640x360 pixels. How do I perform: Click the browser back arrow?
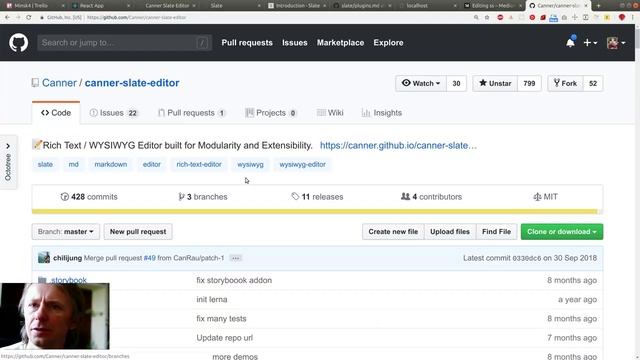(x=7, y=18)
